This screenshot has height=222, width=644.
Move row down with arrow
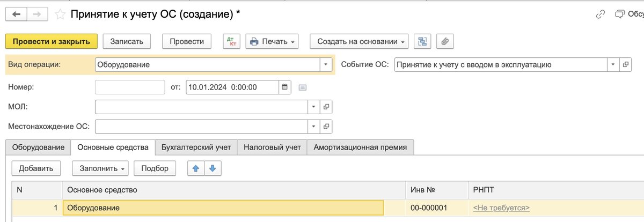[213, 168]
